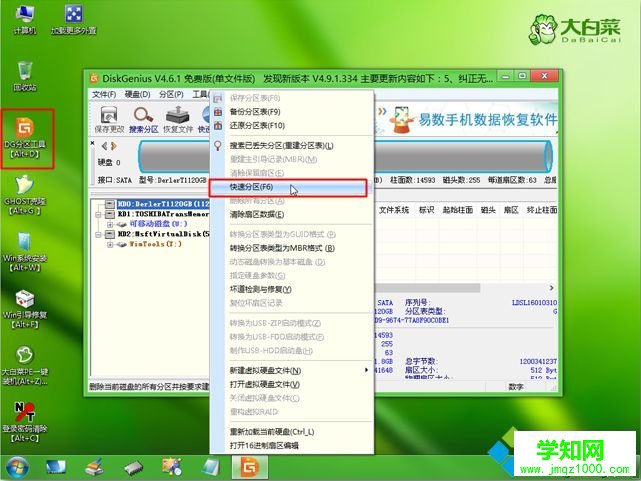The width and height of the screenshot is (641, 481).
Task: Go to next disk with right arrow
Action: (x=114, y=146)
